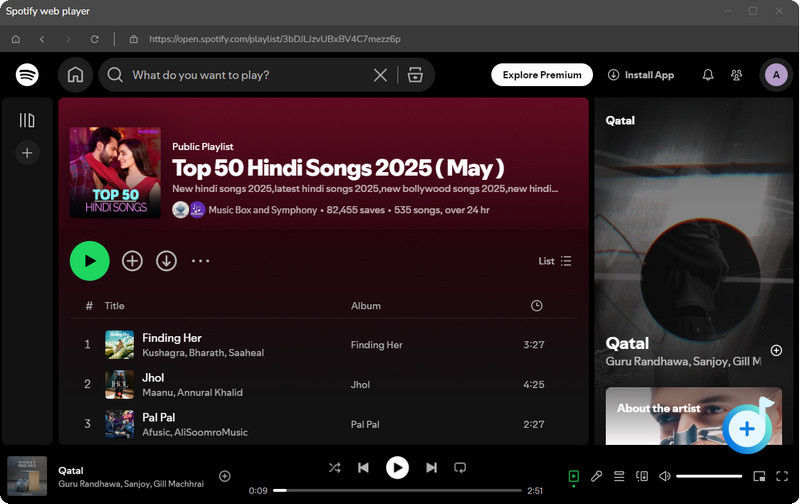Click artists 'Kushagra, Bharath, Saaheal'
Image resolution: width=800 pixels, height=504 pixels.
[203, 353]
